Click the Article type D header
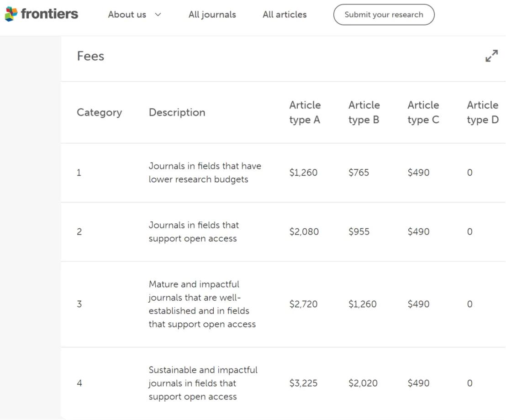 point(482,112)
